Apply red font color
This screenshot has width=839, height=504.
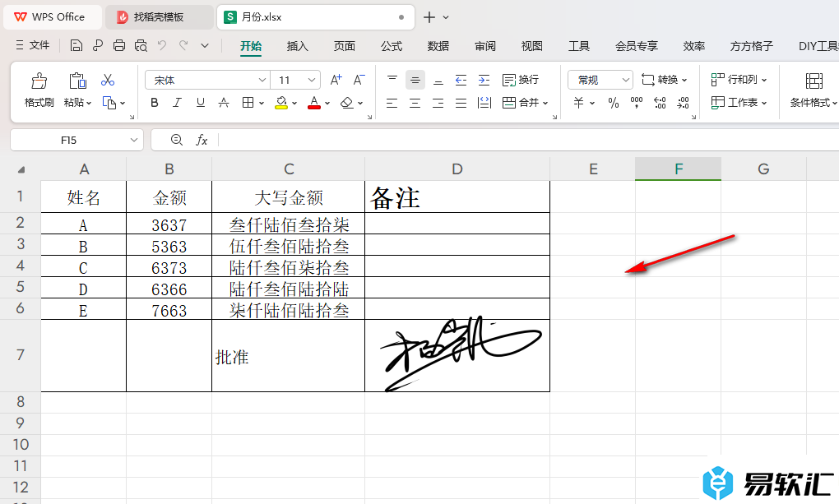point(314,103)
